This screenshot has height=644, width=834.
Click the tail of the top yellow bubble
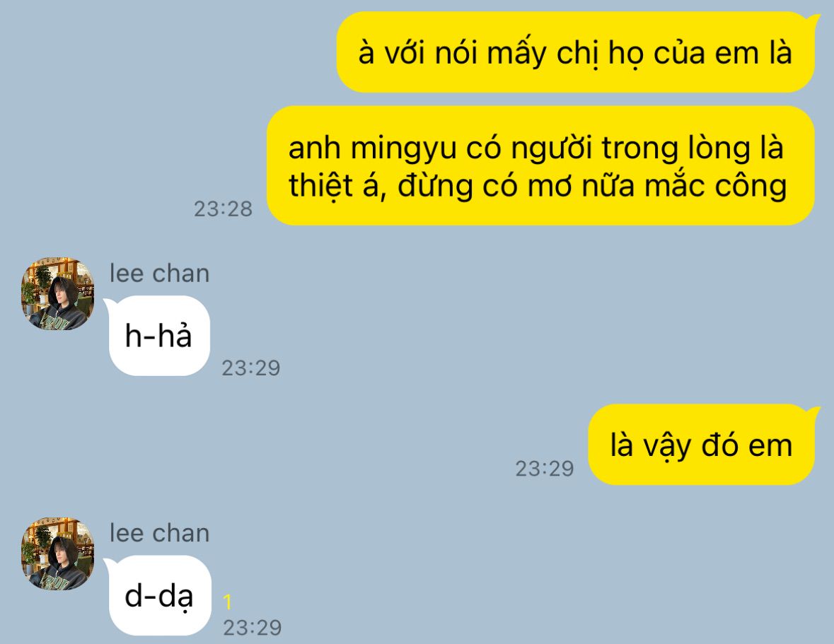(x=813, y=20)
